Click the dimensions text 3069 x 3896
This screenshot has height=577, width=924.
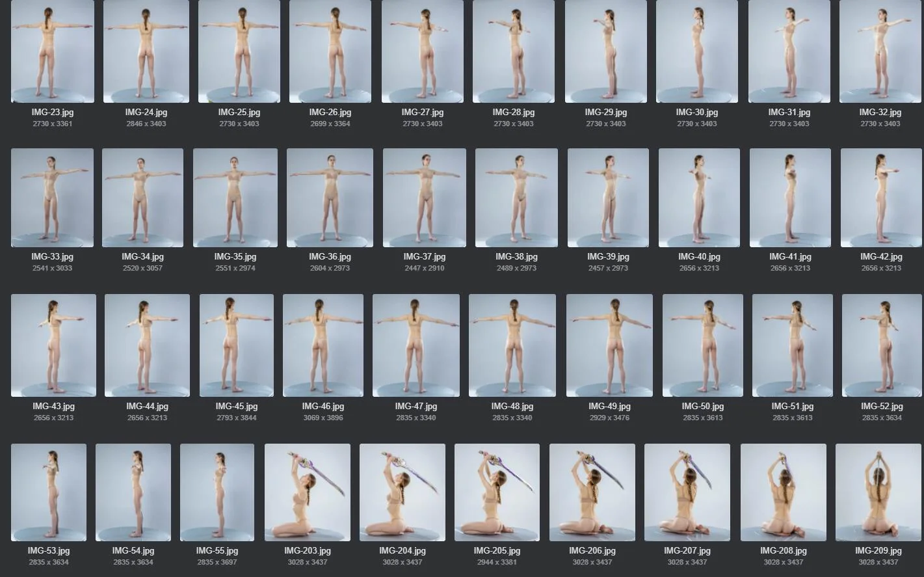click(x=323, y=418)
